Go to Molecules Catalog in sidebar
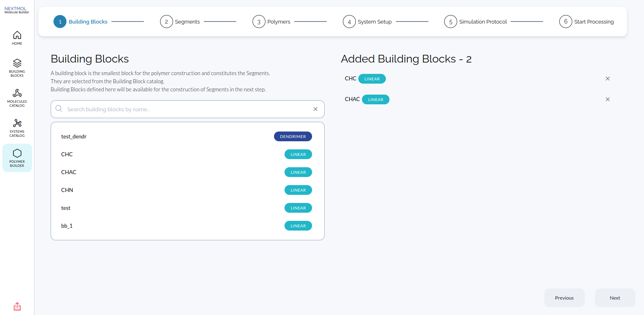 coord(17,98)
